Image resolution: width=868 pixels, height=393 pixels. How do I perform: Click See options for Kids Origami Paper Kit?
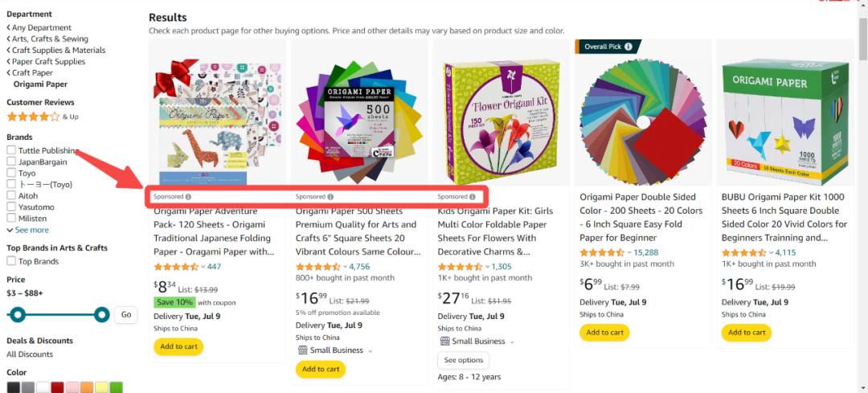(464, 360)
